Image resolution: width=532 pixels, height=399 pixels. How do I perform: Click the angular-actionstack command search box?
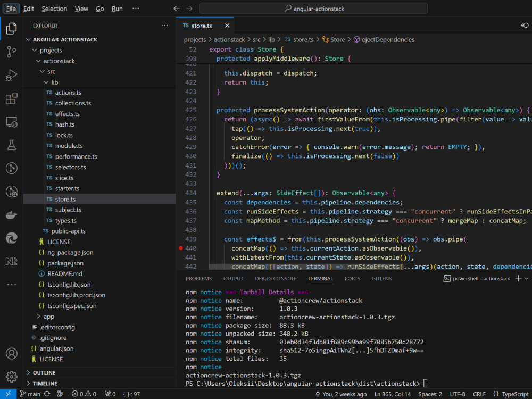313,9
